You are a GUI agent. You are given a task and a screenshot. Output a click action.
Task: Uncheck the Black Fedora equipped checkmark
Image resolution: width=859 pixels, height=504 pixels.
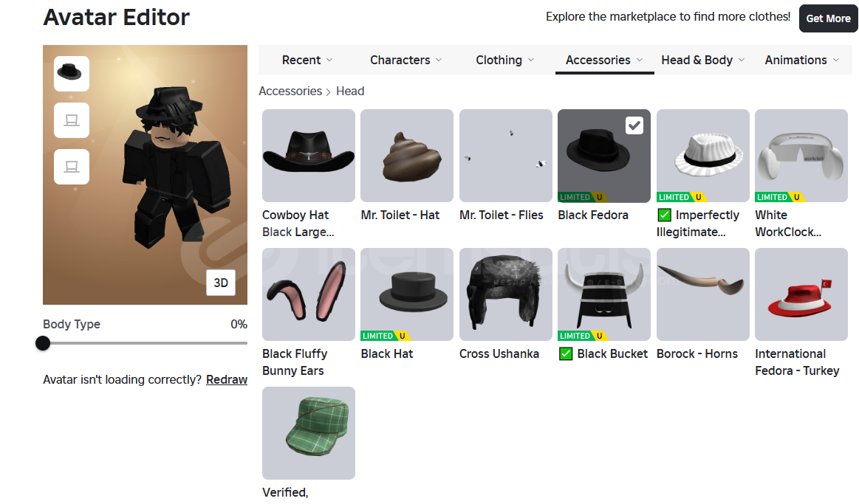[634, 126]
